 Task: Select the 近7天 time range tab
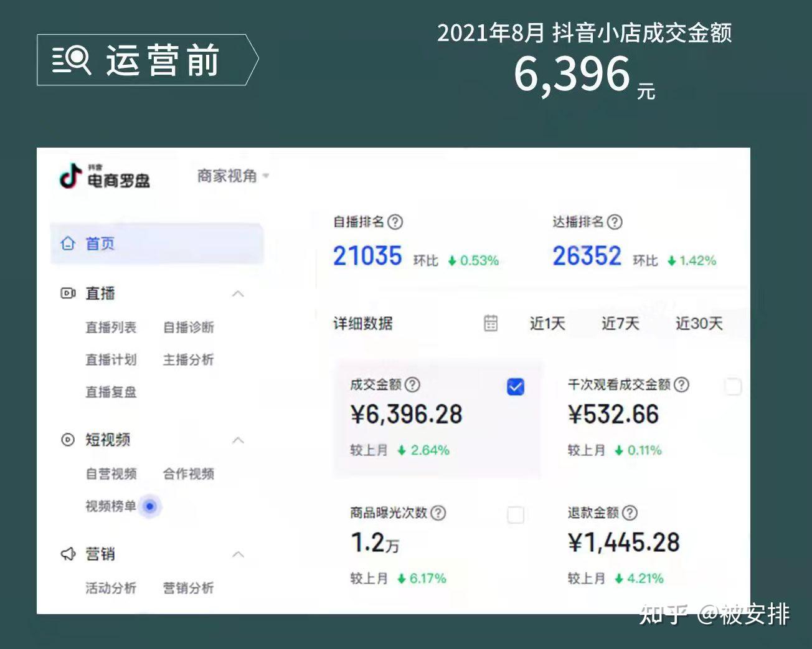coord(620,324)
